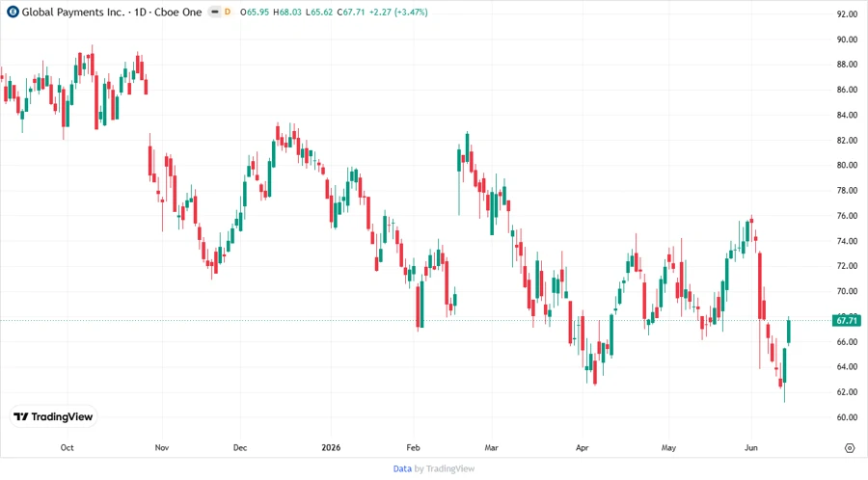Click the 84.00 price axis label
Screen dimensions: 868x480
(x=847, y=115)
